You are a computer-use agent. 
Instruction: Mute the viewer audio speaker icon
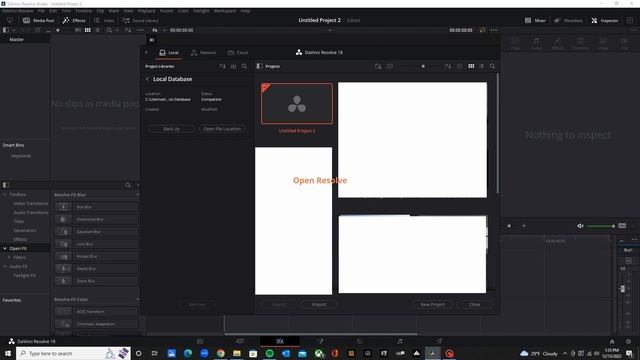pos(580,226)
